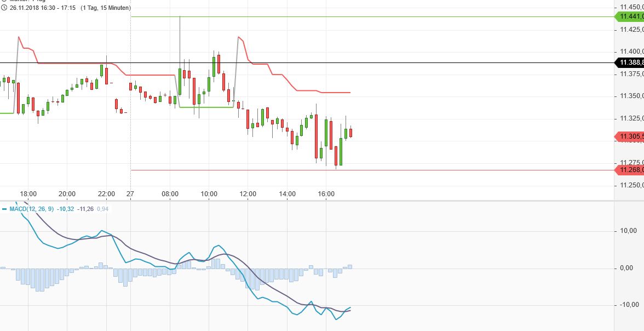
Task: Click the red horizontal support line
Action: 383,170
